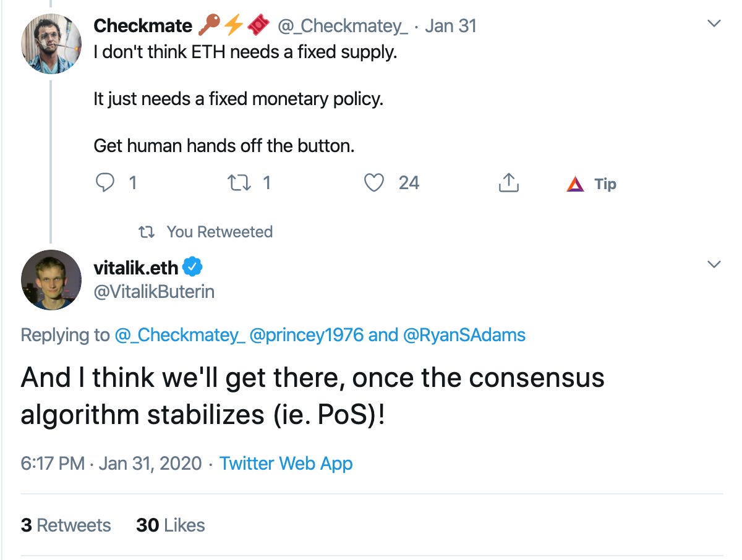Click the Checkmate display name

143,25
